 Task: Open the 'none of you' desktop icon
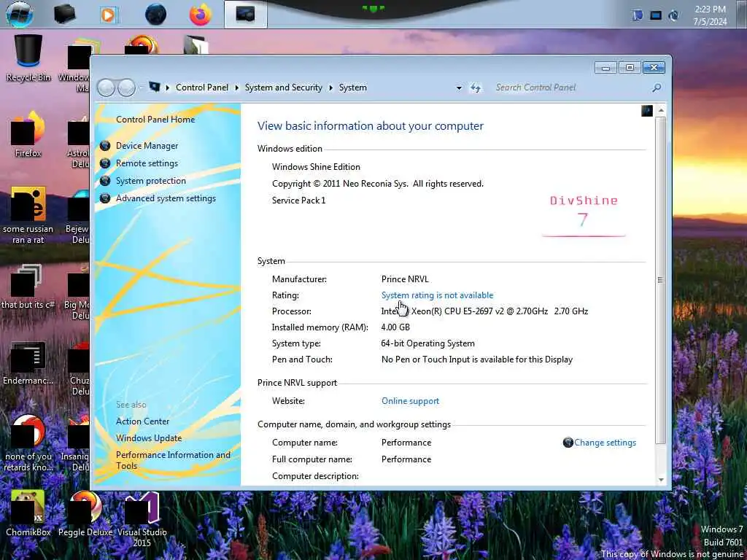(x=28, y=443)
